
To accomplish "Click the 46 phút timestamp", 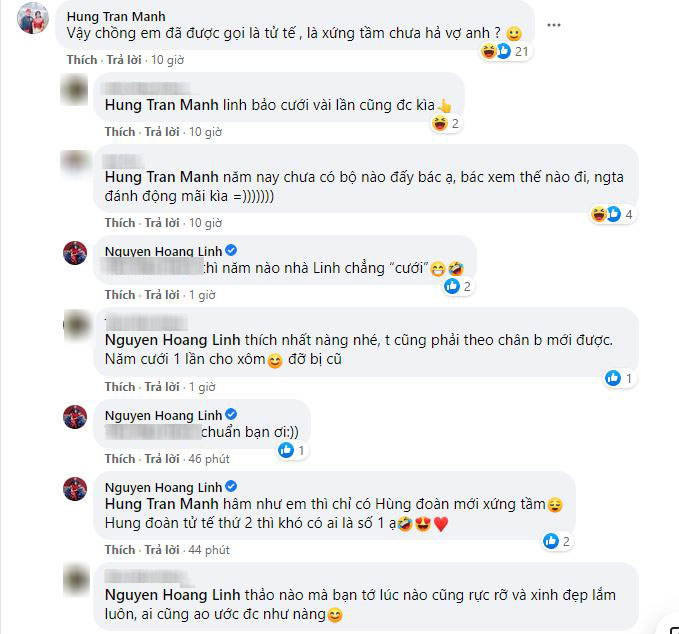I will click(209, 459).
